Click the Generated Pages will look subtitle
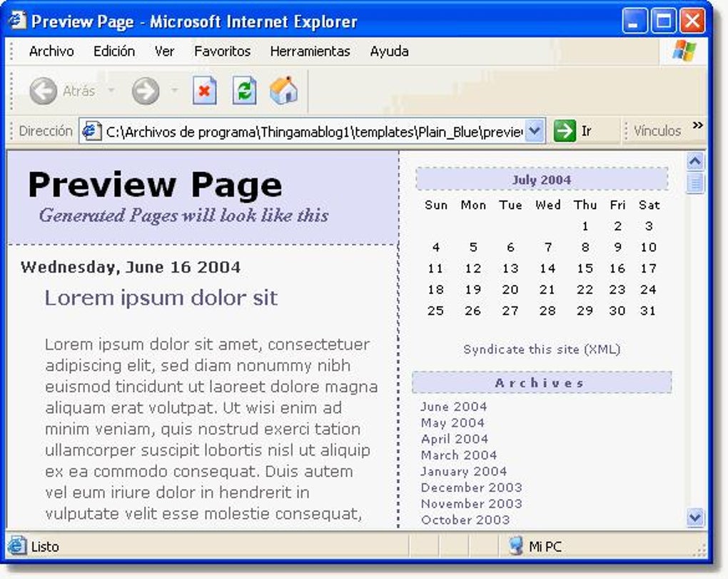 pyautogui.click(x=184, y=216)
